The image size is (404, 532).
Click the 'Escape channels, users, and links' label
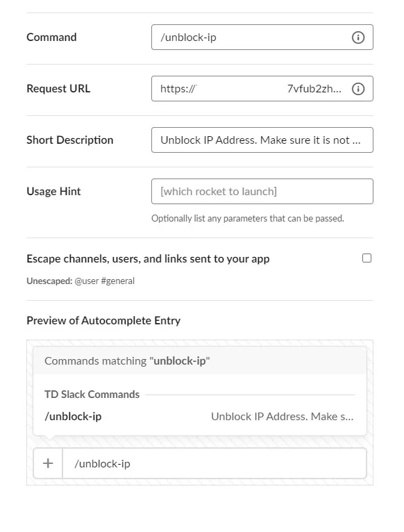(148, 259)
